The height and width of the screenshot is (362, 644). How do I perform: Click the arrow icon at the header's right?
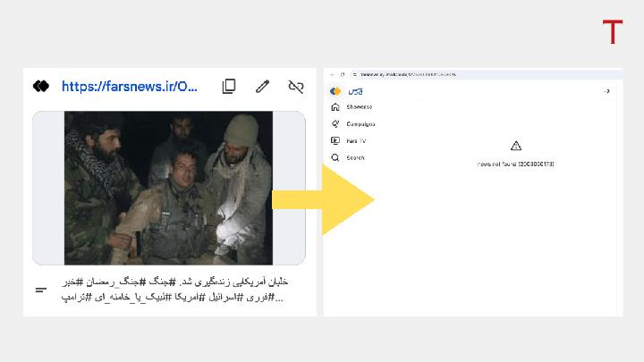[x=606, y=91]
